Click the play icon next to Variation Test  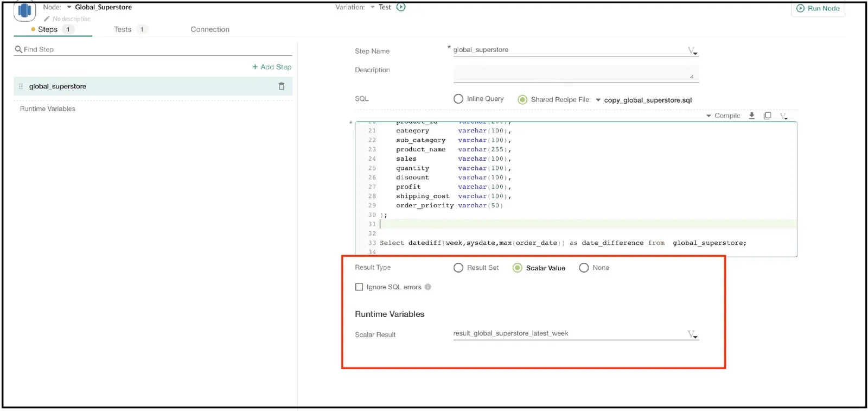(401, 7)
